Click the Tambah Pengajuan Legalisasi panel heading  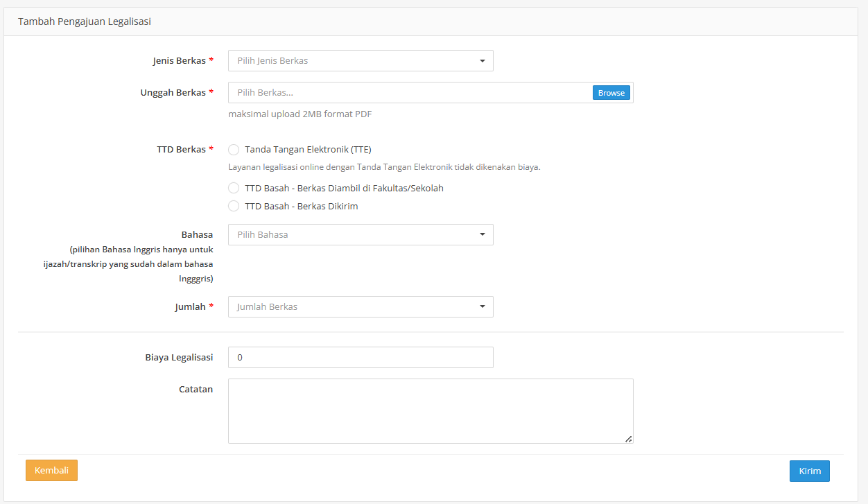tap(85, 21)
